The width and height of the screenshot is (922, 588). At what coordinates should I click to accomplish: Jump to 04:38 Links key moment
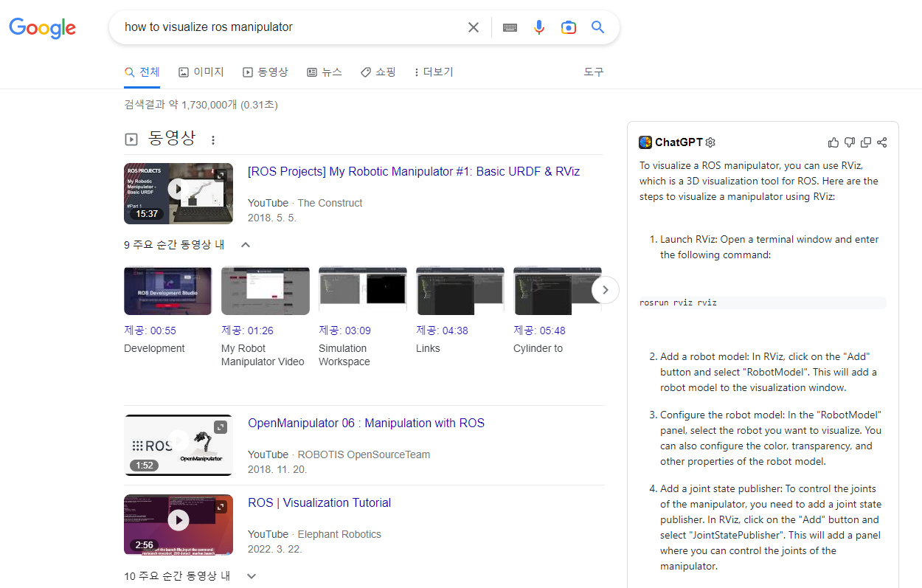click(x=442, y=331)
